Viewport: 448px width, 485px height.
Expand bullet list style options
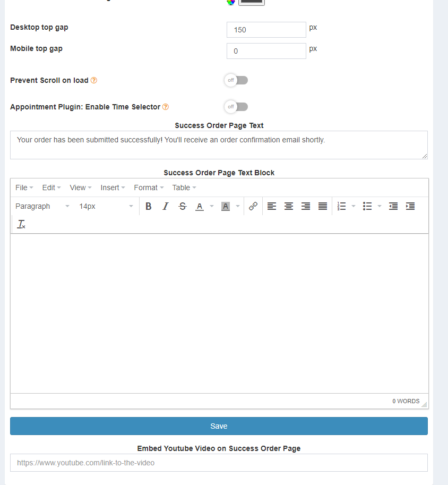pyautogui.click(x=380, y=206)
